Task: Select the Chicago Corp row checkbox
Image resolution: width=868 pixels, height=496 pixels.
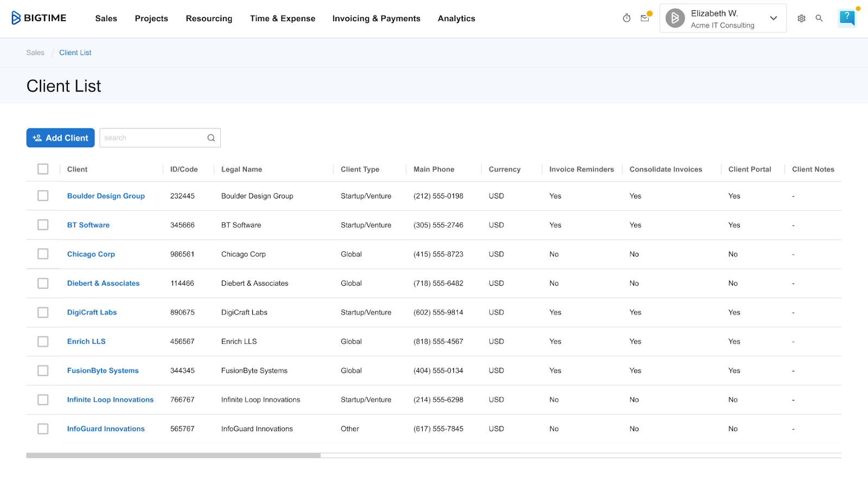Action: click(43, 254)
